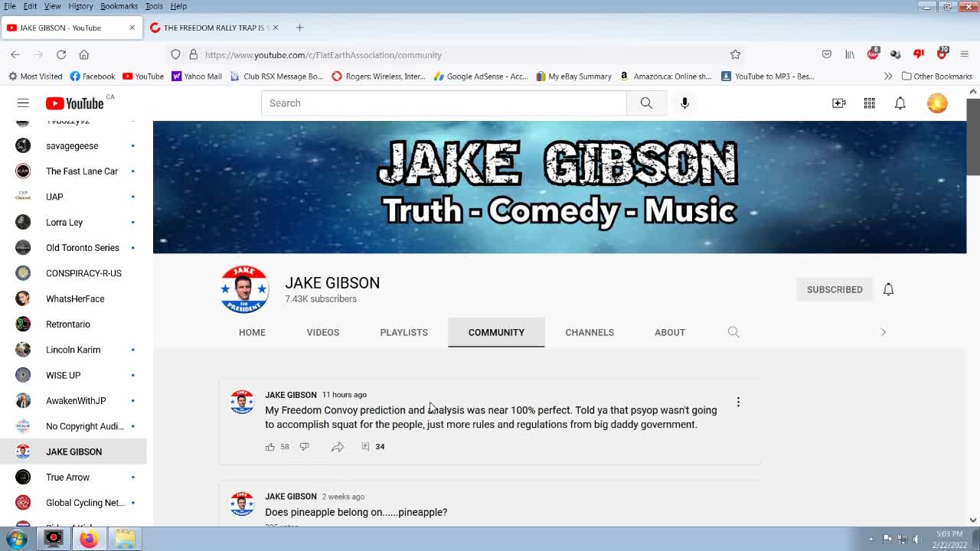Open Most Visited bookmarks folder
Screen dimensions: 980x551
[x=35, y=77]
